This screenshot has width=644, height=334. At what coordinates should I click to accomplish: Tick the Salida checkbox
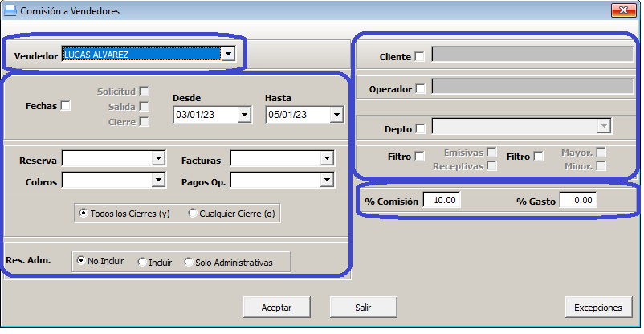point(144,107)
